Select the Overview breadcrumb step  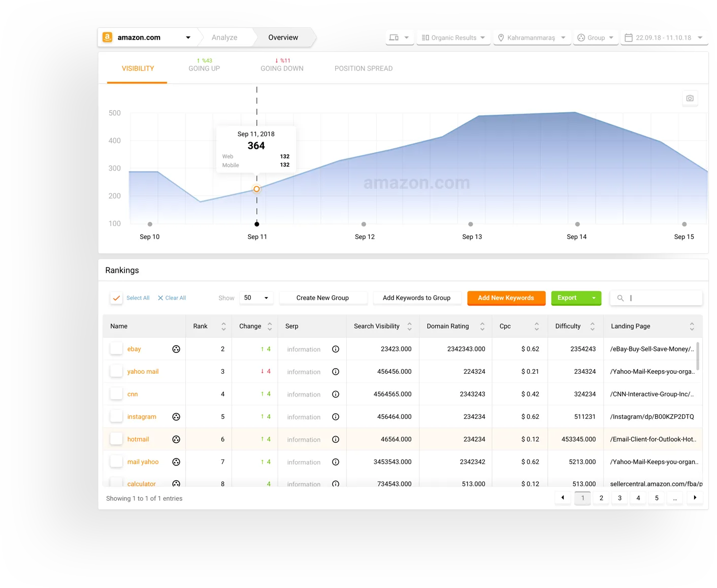[x=283, y=38]
